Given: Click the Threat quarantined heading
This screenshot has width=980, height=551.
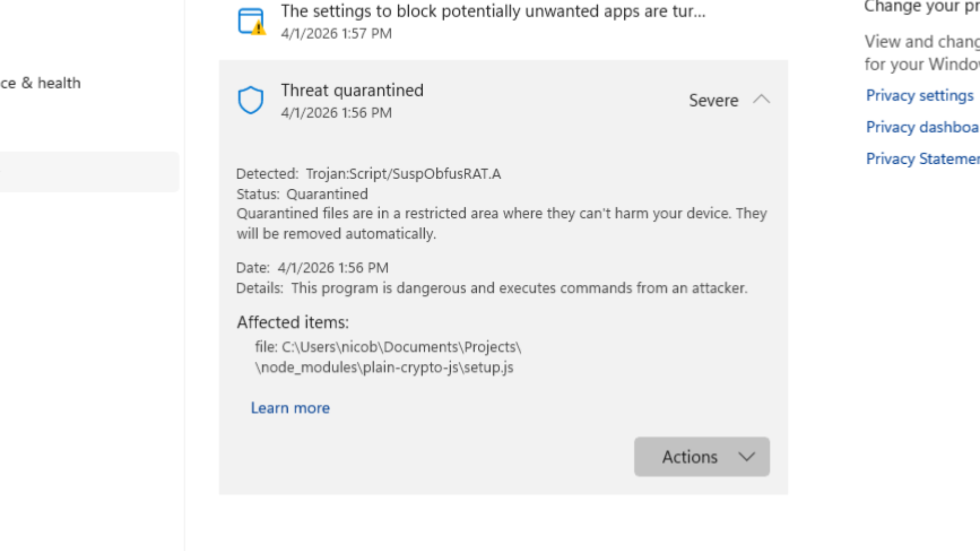Looking at the screenshot, I should [352, 90].
